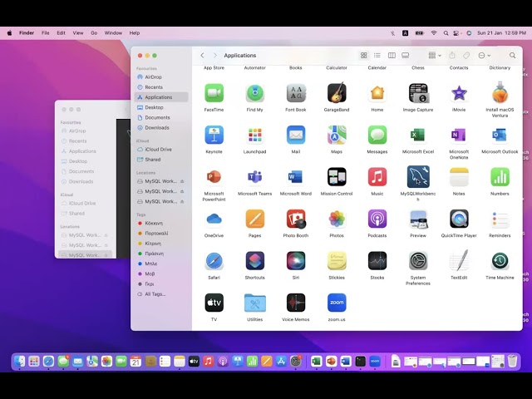532x399 pixels.
Task: Select Microsoft Excel in Applications
Action: click(418, 135)
